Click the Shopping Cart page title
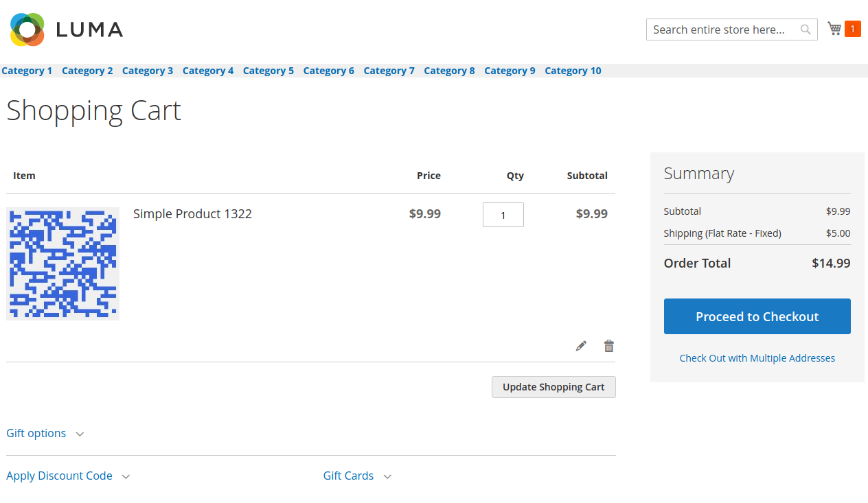The width and height of the screenshot is (868, 503). tap(94, 110)
